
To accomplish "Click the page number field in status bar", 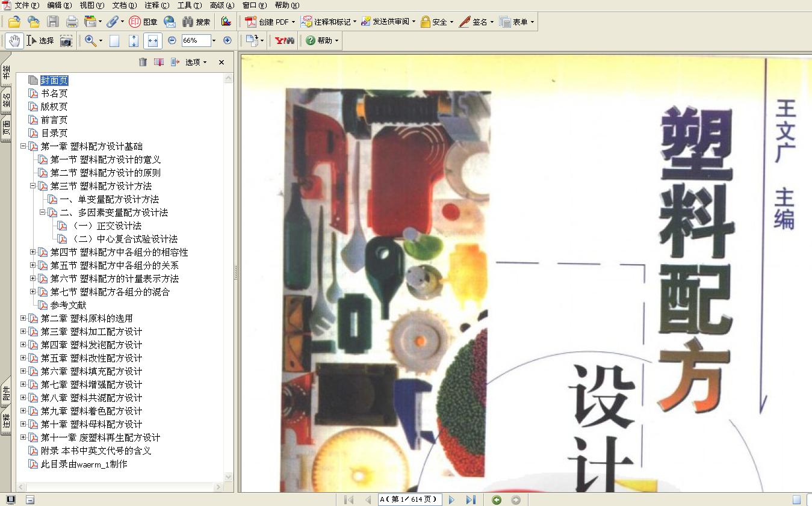I will (x=410, y=499).
